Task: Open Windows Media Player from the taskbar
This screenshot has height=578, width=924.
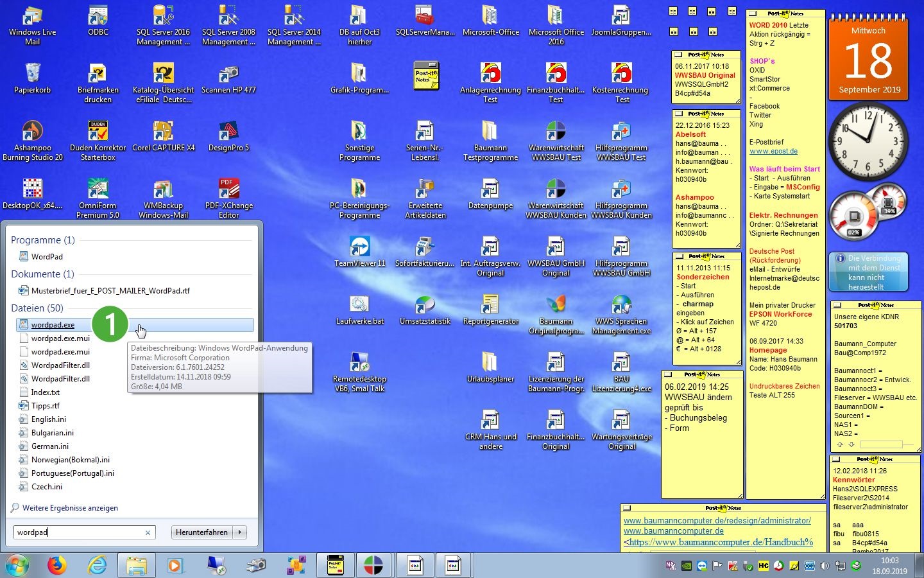Action: click(175, 565)
